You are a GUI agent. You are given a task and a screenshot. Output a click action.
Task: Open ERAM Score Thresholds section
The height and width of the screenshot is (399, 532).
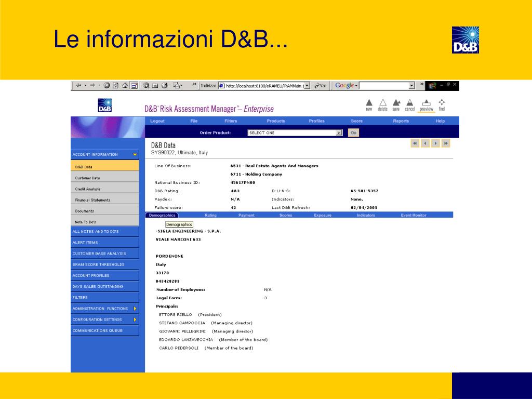[x=105, y=264]
